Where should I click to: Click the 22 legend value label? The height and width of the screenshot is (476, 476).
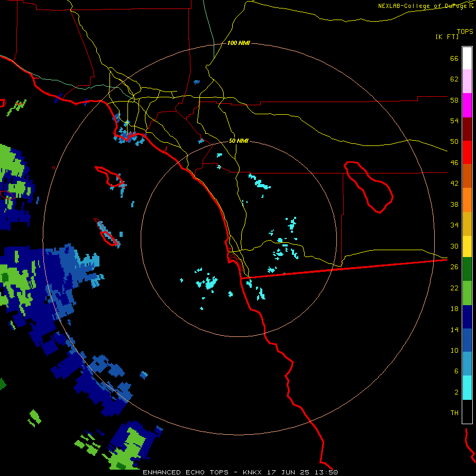coord(454,288)
